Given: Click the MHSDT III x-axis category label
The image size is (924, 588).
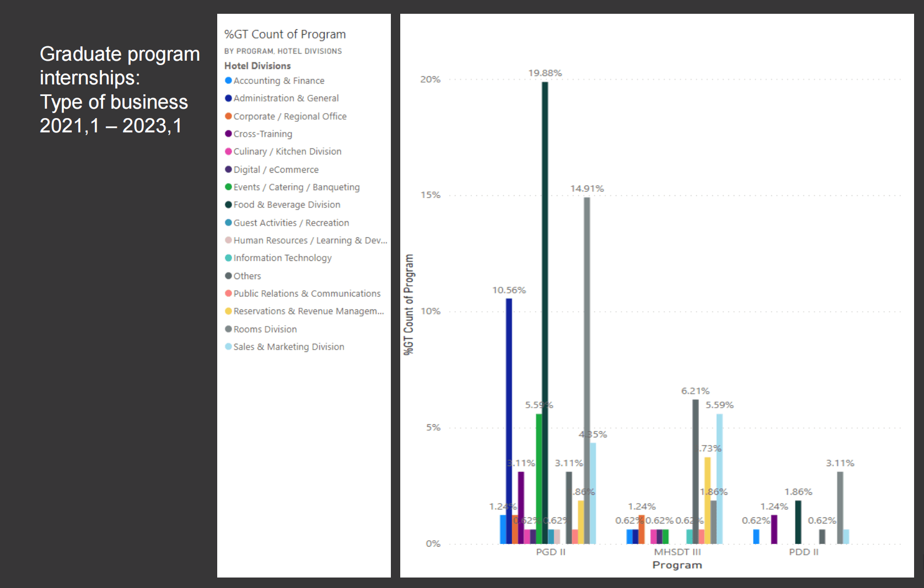Looking at the screenshot, I should point(677,552).
